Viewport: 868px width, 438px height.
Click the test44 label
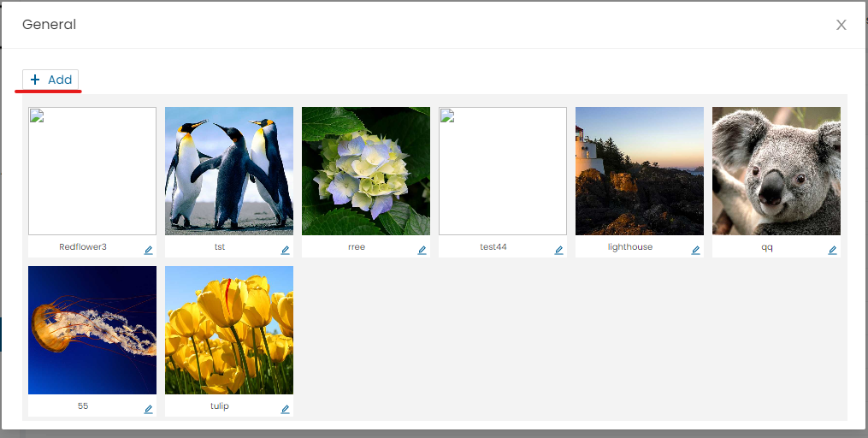(x=493, y=247)
